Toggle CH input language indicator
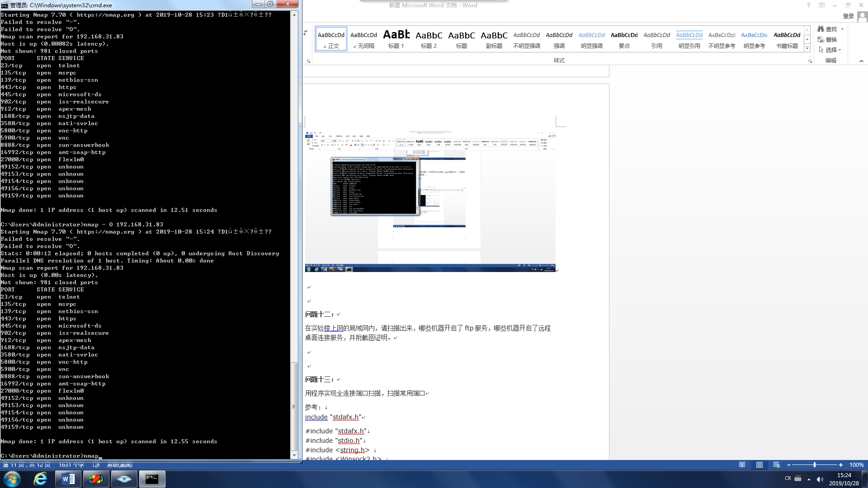 coord(788,479)
